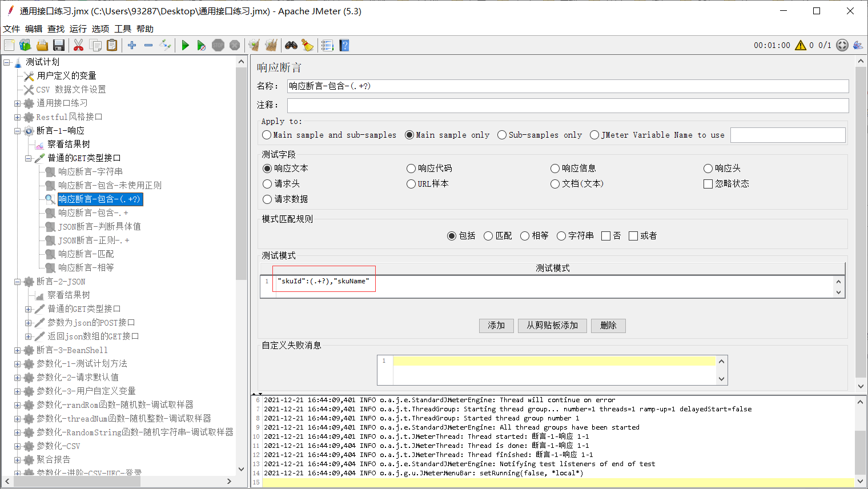This screenshot has width=868, height=489.
Task: Toggle the 否 checkbox
Action: tap(611, 235)
